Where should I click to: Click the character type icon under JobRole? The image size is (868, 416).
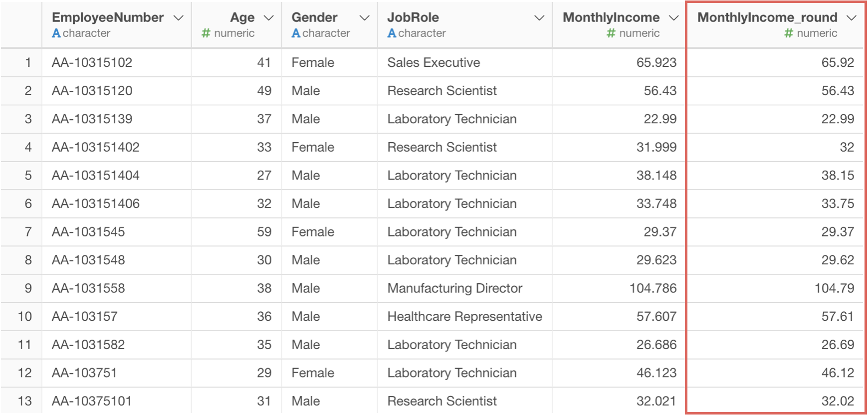(x=392, y=33)
